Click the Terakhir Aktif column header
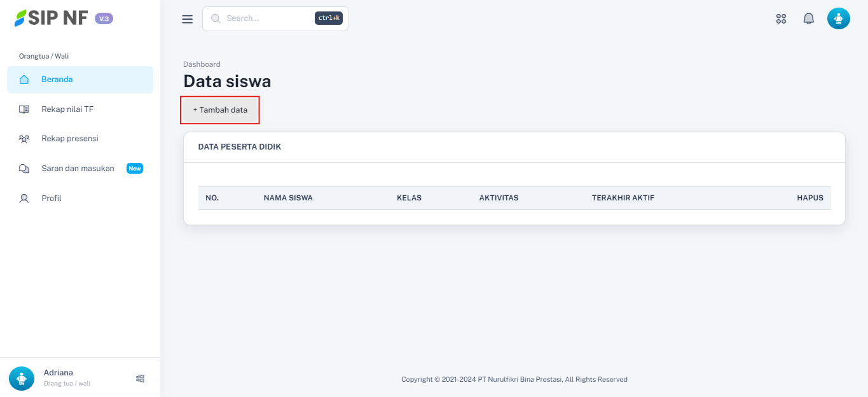This screenshot has width=868, height=397. tap(623, 198)
